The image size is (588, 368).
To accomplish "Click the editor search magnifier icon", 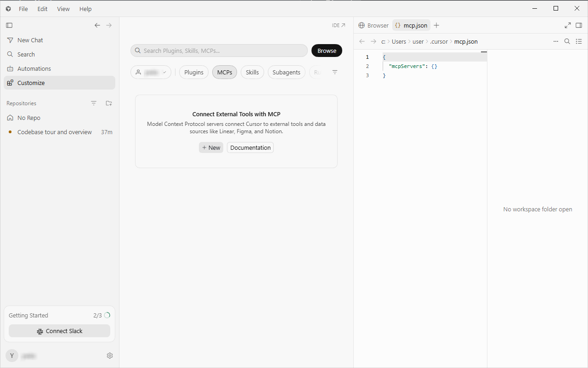I will pyautogui.click(x=567, y=41).
